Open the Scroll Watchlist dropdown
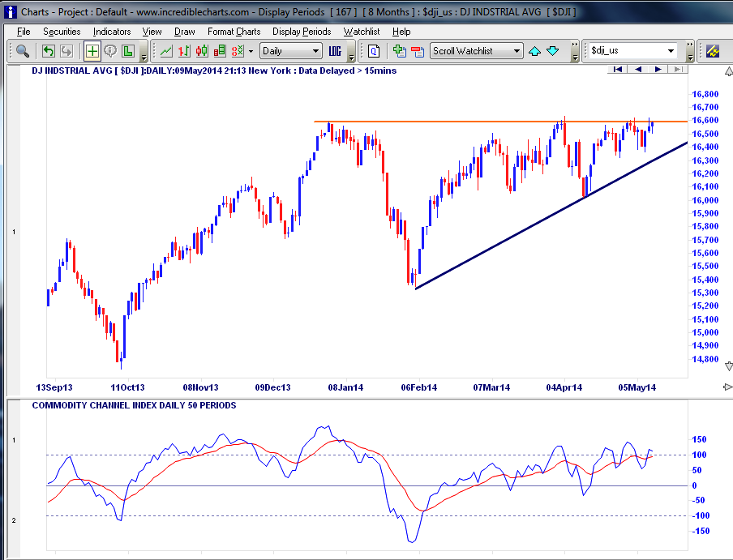 (x=476, y=51)
